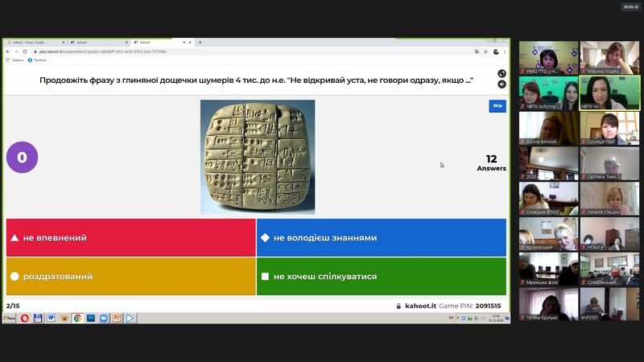The width and height of the screenshot is (644, 362).
Task: Click the browser reload icon
Action: pos(24,51)
